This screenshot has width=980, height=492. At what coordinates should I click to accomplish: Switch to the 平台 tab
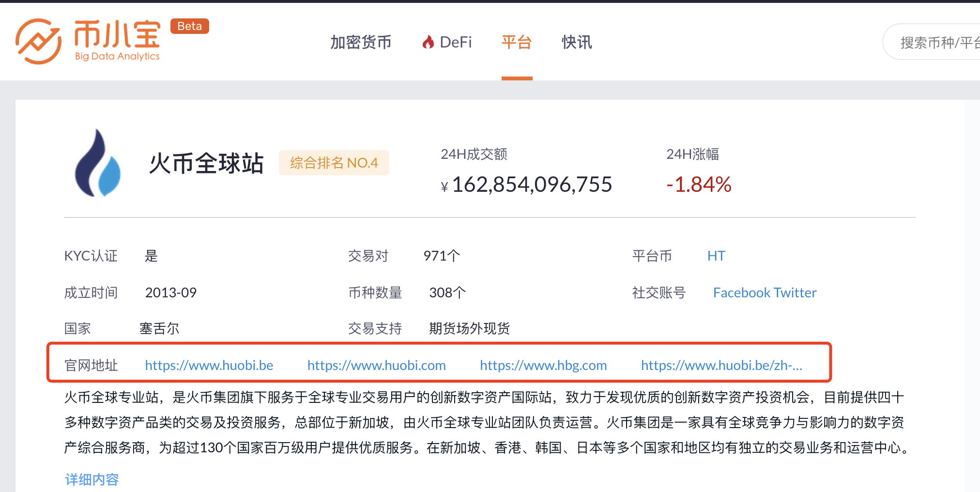click(517, 43)
